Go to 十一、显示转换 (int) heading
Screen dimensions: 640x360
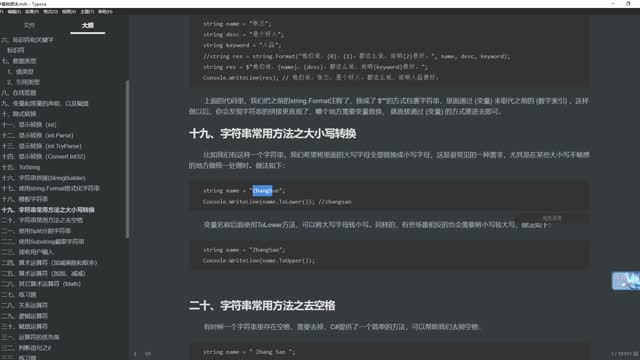click(x=29, y=124)
